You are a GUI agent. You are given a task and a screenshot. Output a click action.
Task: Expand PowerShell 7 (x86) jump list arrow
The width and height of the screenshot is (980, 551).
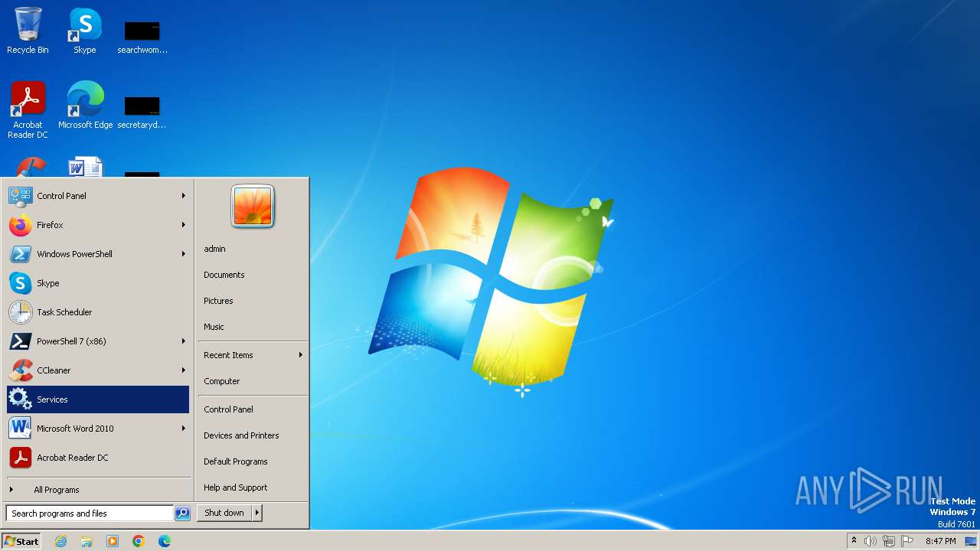184,341
